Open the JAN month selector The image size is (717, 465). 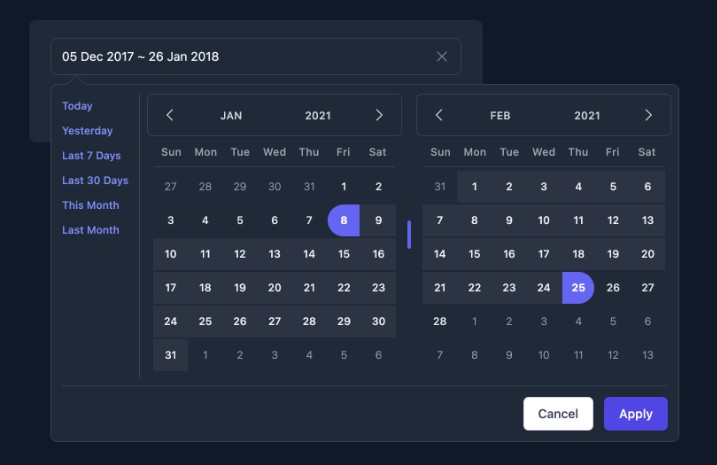pos(231,116)
